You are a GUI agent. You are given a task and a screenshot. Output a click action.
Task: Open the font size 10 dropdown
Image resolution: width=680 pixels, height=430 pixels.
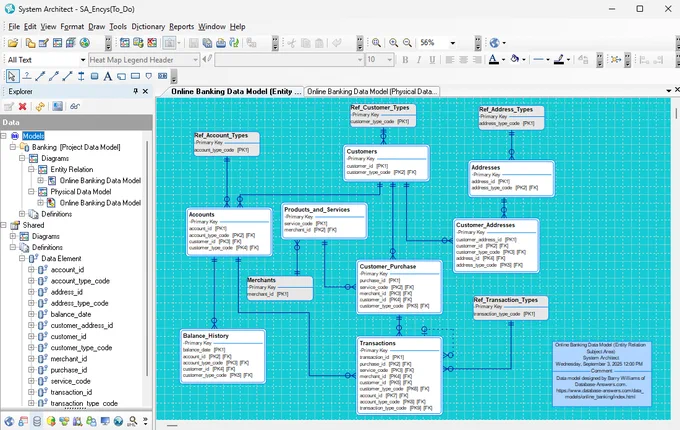tap(389, 60)
